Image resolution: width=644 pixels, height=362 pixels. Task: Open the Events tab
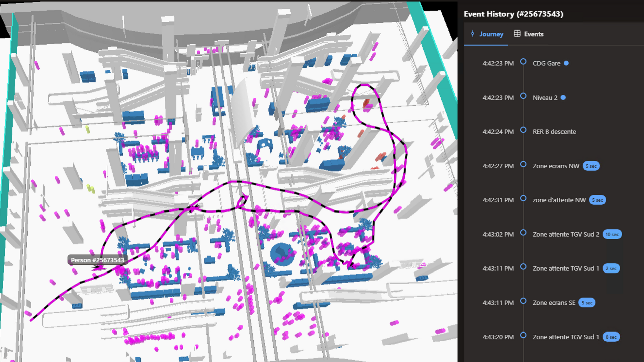point(533,34)
